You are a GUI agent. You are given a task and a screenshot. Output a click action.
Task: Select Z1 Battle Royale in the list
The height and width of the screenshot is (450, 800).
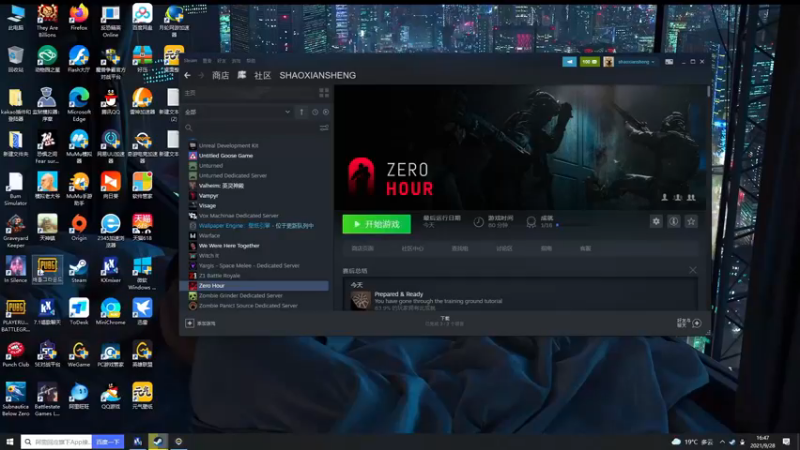219,276
